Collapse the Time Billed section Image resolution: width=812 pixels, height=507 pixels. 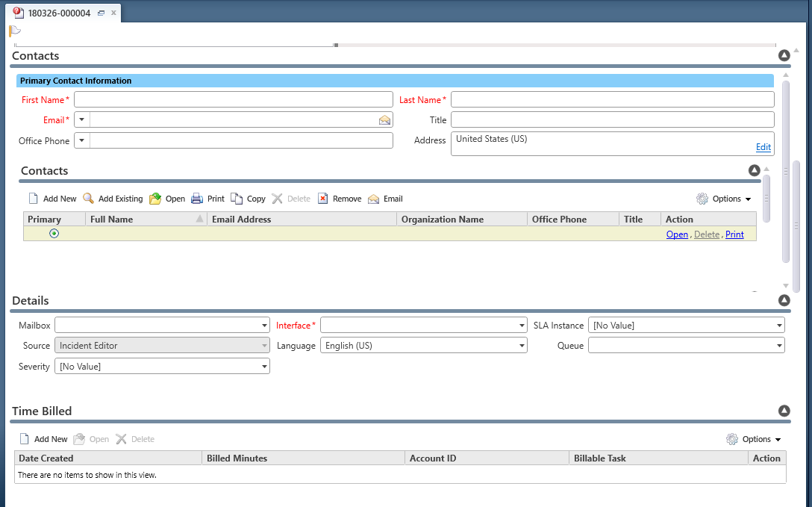tap(784, 411)
